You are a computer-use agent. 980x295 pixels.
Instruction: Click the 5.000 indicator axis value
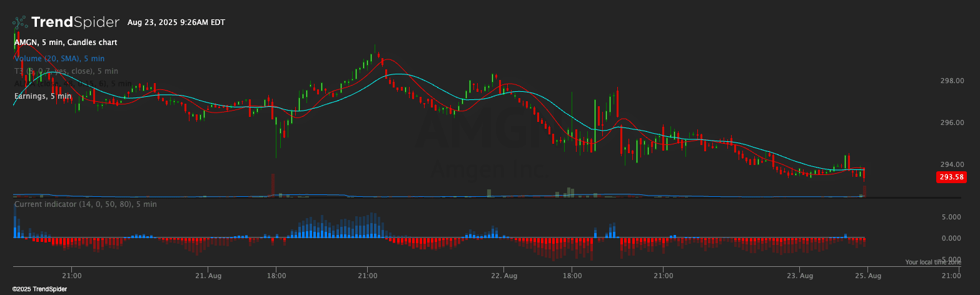[951, 217]
